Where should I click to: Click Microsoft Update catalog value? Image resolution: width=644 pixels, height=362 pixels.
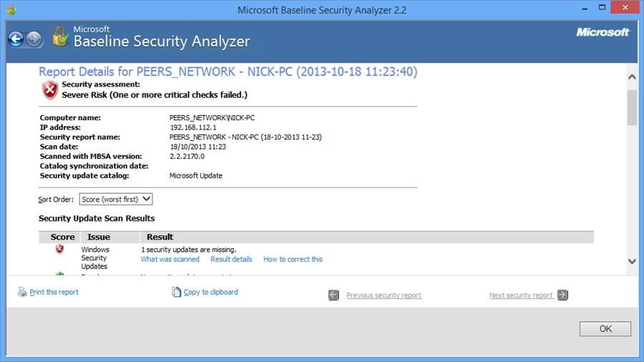click(x=196, y=176)
